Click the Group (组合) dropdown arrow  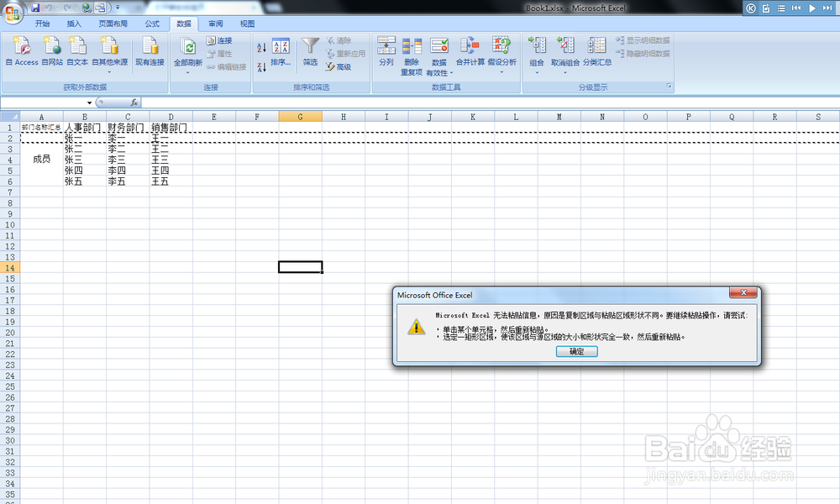point(537,72)
